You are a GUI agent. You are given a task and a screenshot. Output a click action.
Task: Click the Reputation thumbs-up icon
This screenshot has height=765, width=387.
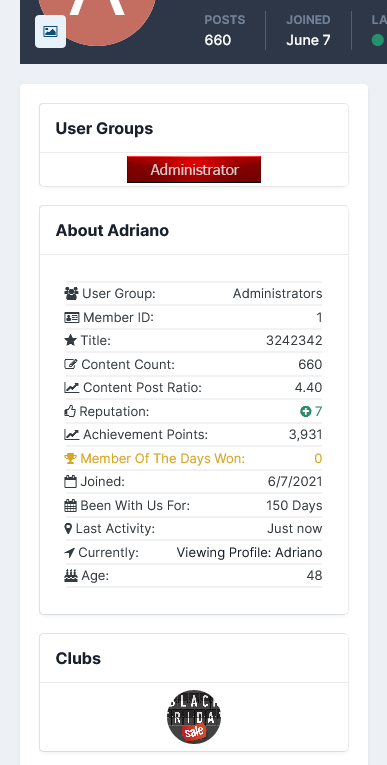[71, 411]
